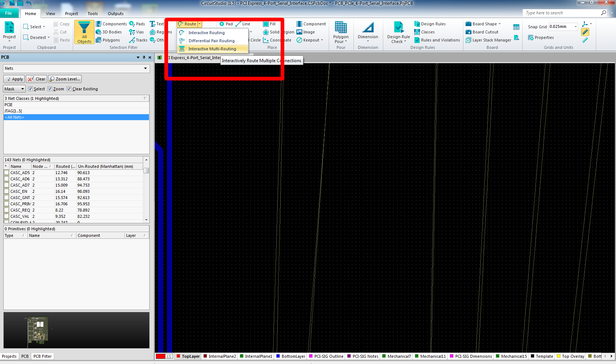Expand the Deselect dropdown
The width and height of the screenshot is (616, 364).
(x=49, y=37)
